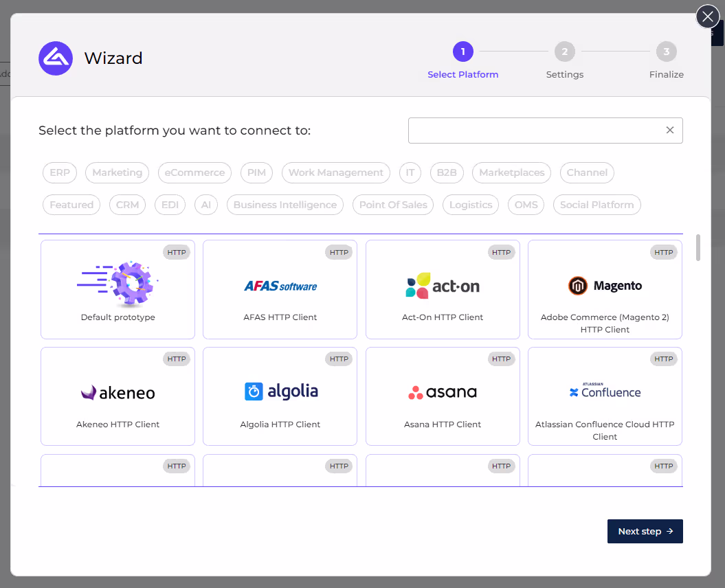Image resolution: width=725 pixels, height=588 pixels.
Task: Click the 'Act-On HTTP Client' label
Action: (443, 317)
